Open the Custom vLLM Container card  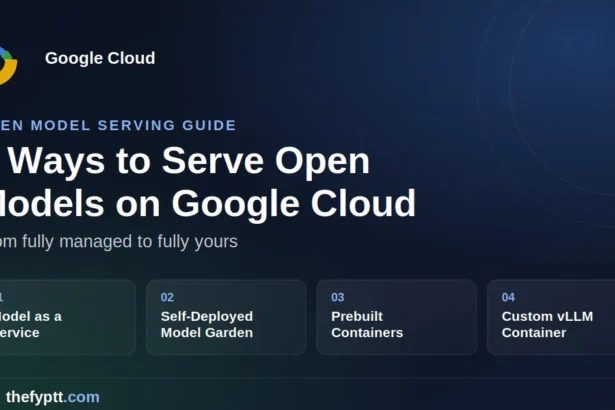(551, 317)
